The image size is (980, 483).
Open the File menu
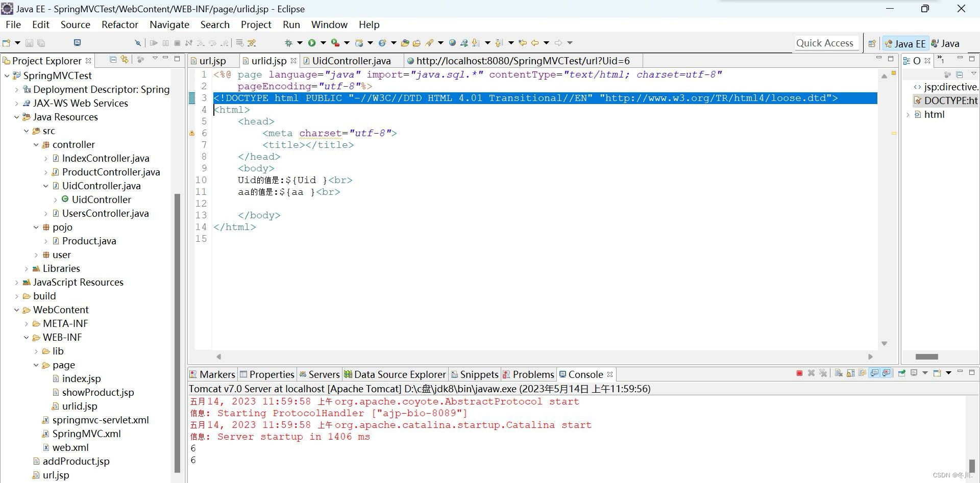(x=13, y=24)
